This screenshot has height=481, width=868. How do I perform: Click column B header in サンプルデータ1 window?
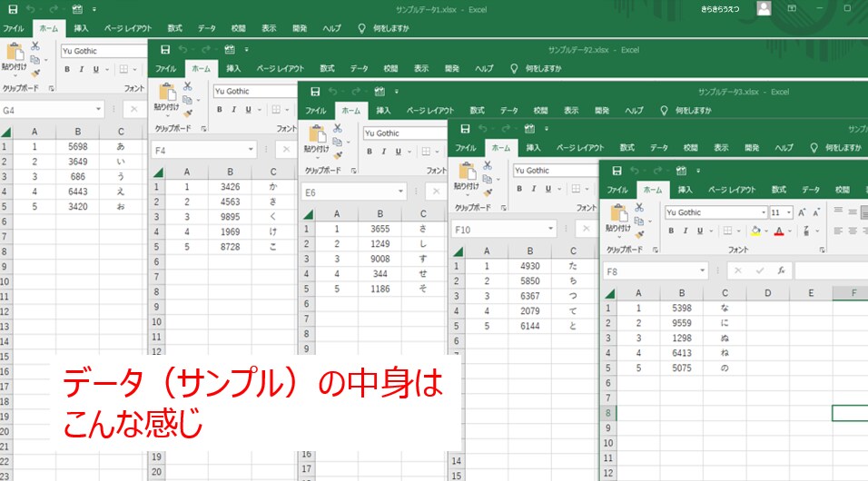coord(77,132)
